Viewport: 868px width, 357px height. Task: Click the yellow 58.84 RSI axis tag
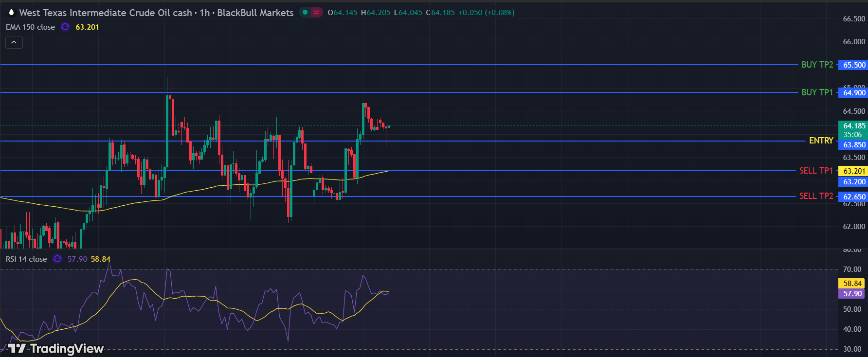pos(852,283)
